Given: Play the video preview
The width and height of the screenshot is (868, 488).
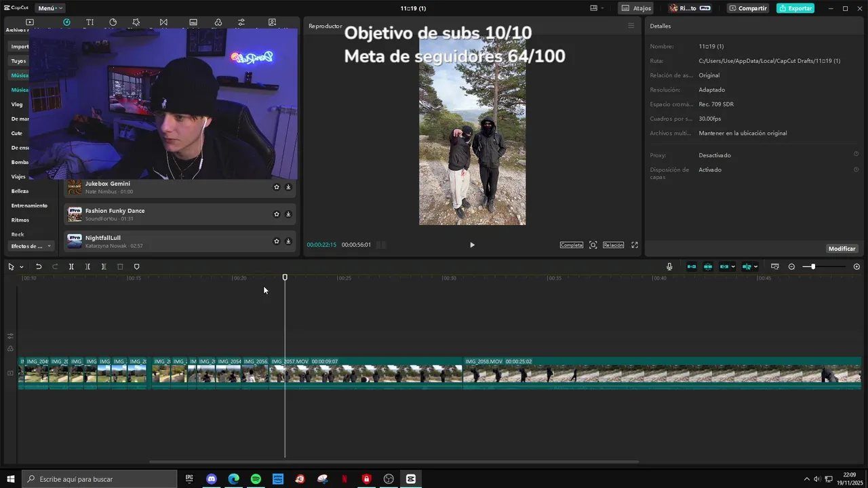Looking at the screenshot, I should click(x=472, y=245).
